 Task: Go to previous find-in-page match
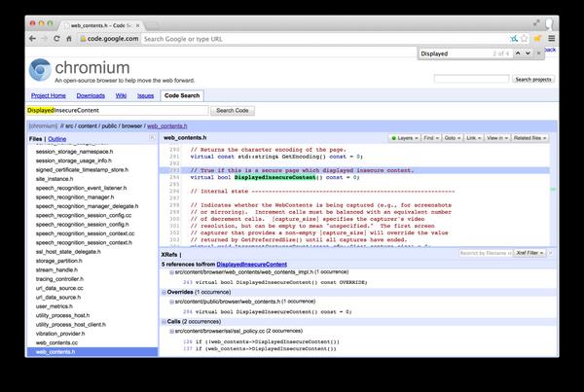pos(518,53)
